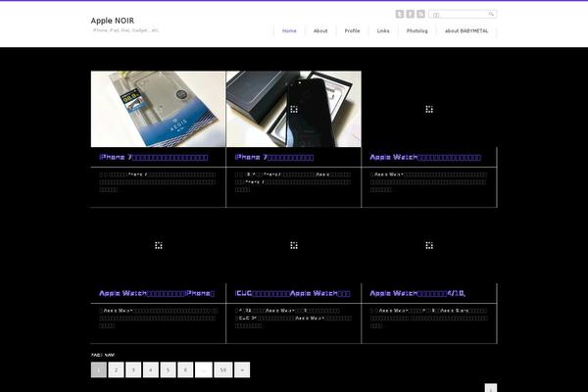Image resolution: width=588 pixels, height=392 pixels.
Task: Click the back-to-top arrow button at page bottom
Action: pos(491,388)
